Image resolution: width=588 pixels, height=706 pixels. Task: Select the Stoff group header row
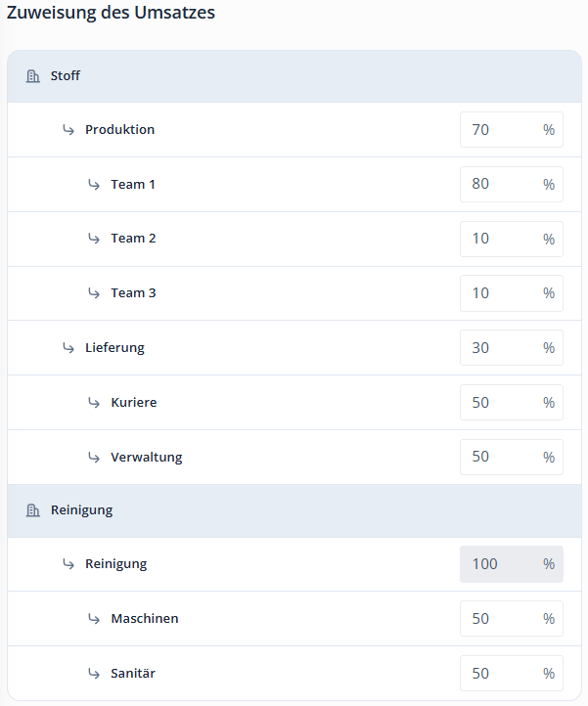[x=294, y=76]
